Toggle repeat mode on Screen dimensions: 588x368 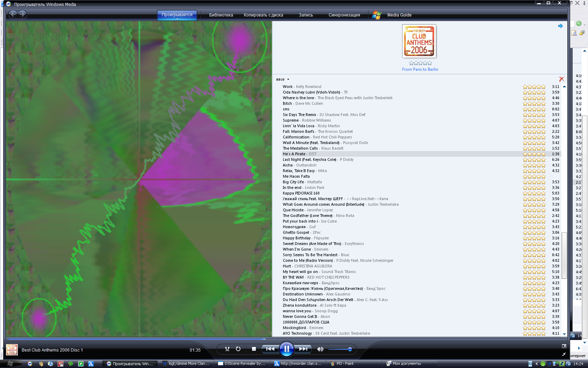coord(238,349)
